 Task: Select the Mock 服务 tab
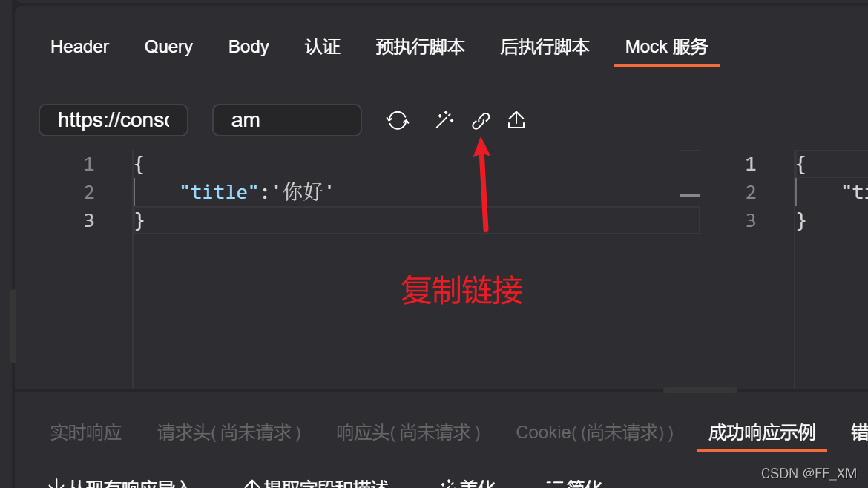pos(666,47)
